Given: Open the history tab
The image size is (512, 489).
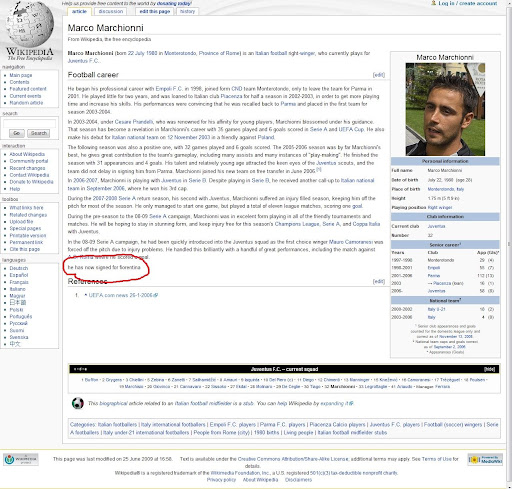Looking at the screenshot, I should [x=187, y=11].
